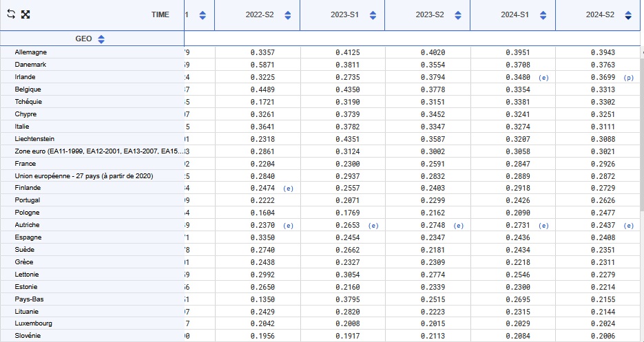The image size is (644, 342).
Task: Click Suède 2023-S2 value 0.2181
Action: pyautogui.click(x=433, y=250)
